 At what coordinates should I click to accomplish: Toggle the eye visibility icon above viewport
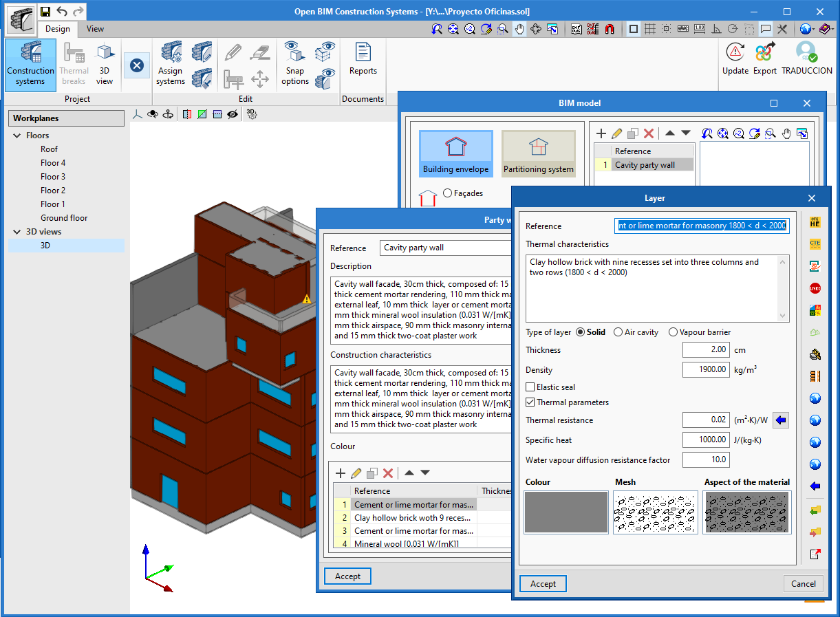233,114
